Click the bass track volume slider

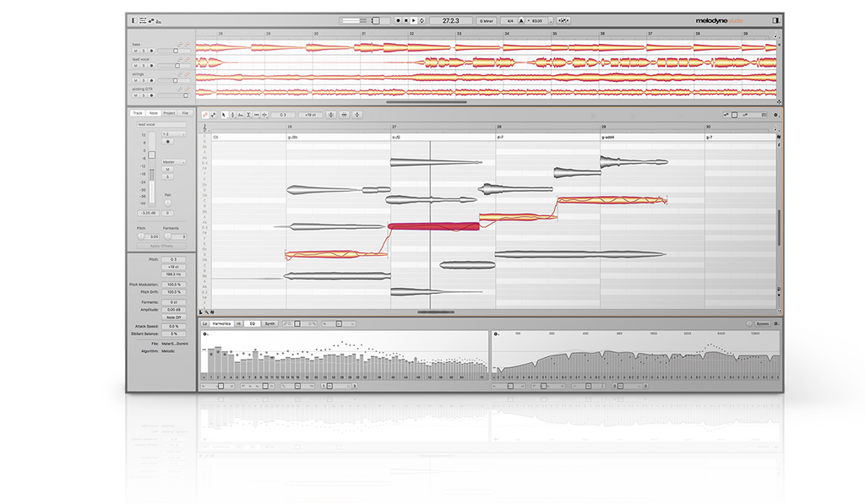pos(174,51)
